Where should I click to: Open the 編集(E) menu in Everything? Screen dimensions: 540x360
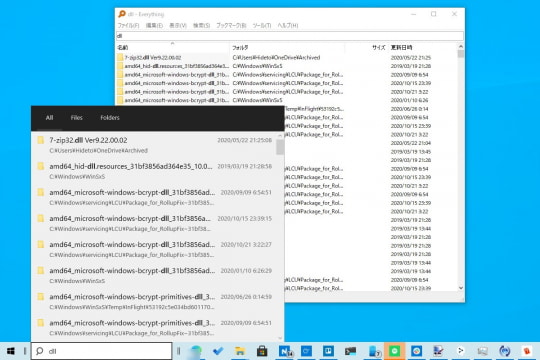(154, 25)
